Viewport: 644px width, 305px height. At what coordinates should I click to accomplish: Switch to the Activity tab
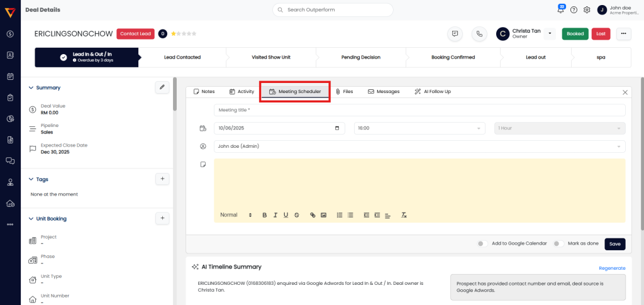point(241,92)
